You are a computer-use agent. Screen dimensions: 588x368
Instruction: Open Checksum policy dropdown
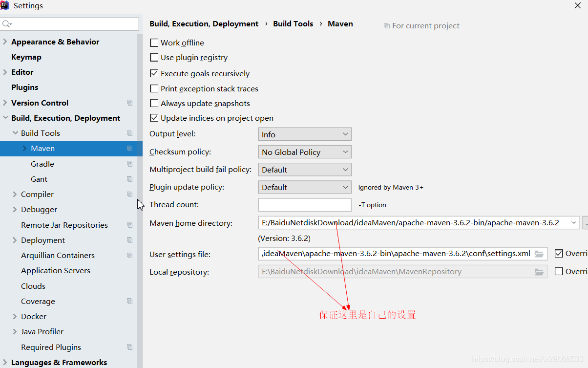pyautogui.click(x=305, y=152)
